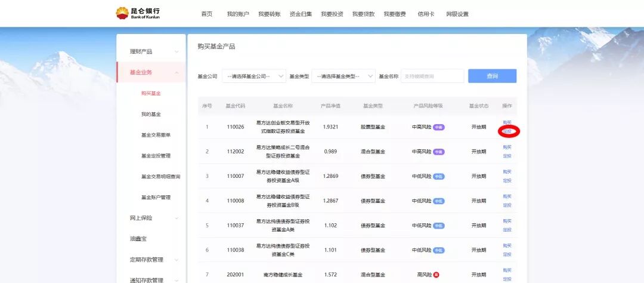
Task: Open the 我要缴费 menu
Action: pyautogui.click(x=395, y=14)
